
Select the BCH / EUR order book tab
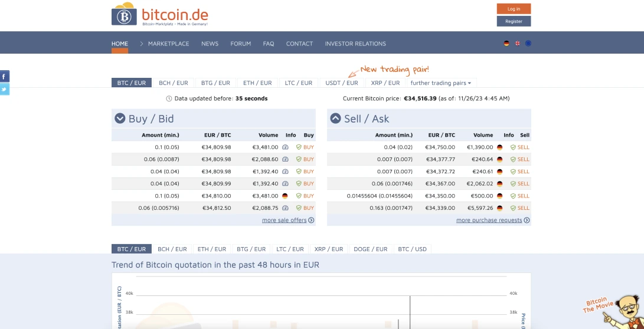coord(174,83)
